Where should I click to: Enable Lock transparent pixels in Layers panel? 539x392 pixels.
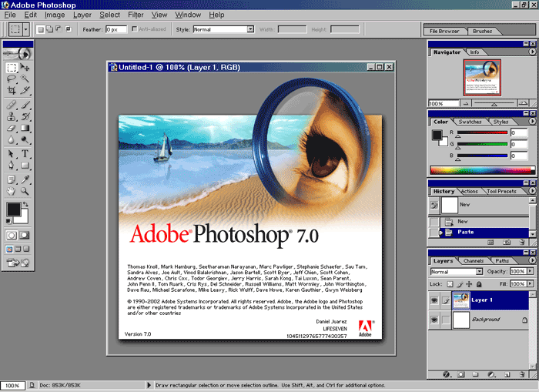[450, 284]
